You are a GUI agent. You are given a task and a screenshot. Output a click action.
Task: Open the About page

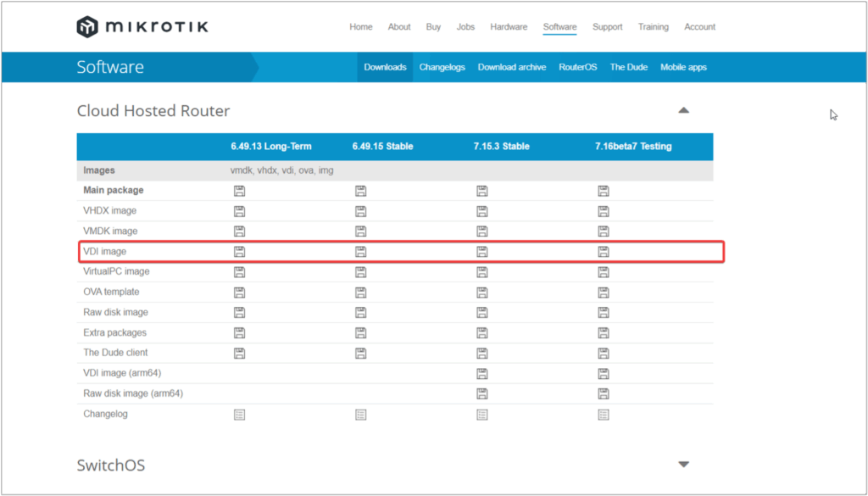pyautogui.click(x=399, y=26)
